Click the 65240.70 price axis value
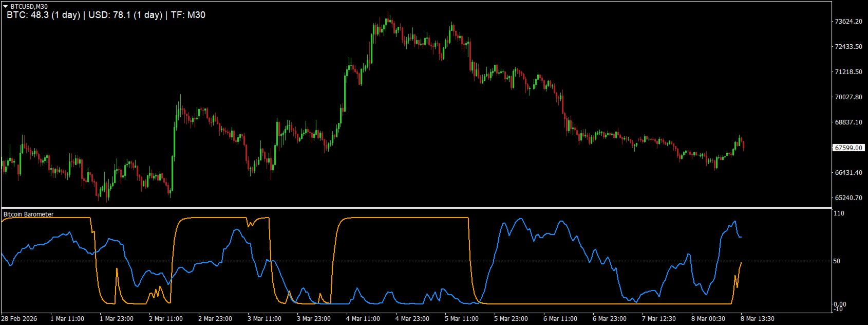The height and width of the screenshot is (325, 868). [848, 197]
